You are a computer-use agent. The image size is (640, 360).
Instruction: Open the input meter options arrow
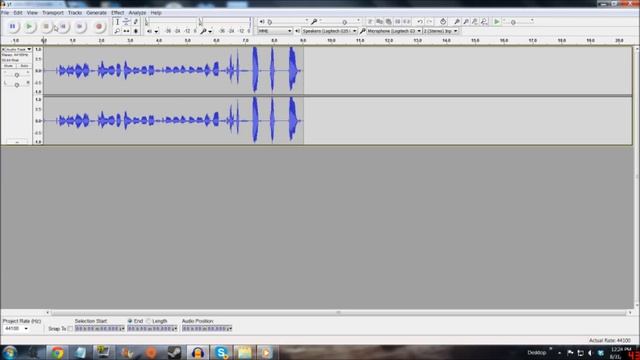click(x=210, y=31)
